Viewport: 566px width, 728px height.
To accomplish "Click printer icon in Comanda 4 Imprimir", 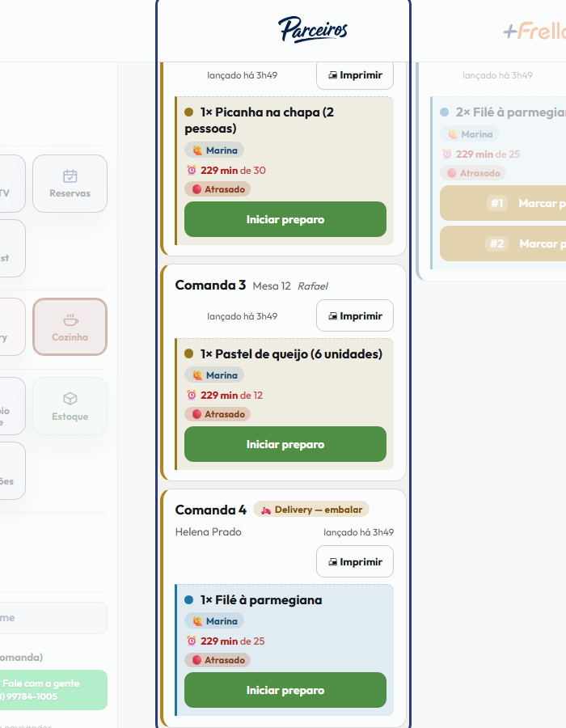I will tap(332, 562).
